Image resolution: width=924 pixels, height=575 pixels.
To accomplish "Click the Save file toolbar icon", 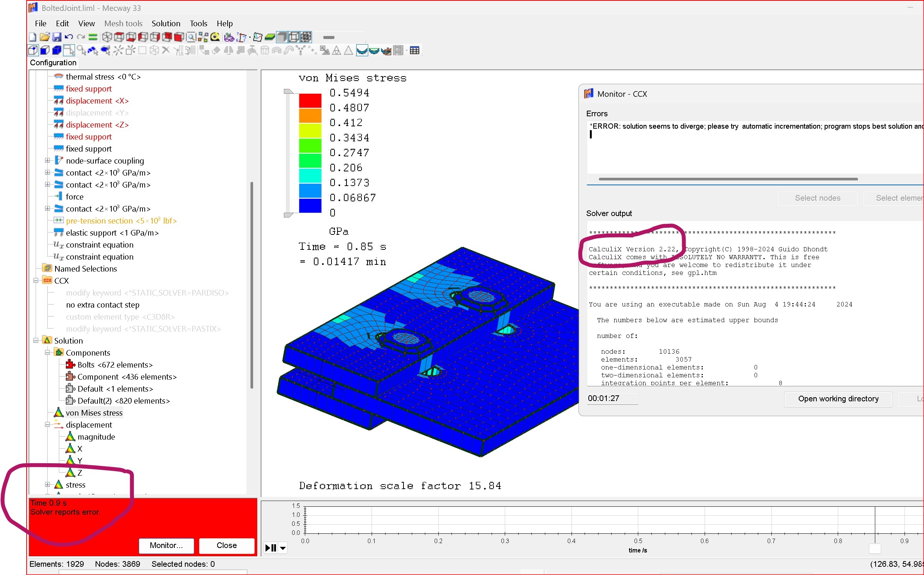I will (x=57, y=37).
